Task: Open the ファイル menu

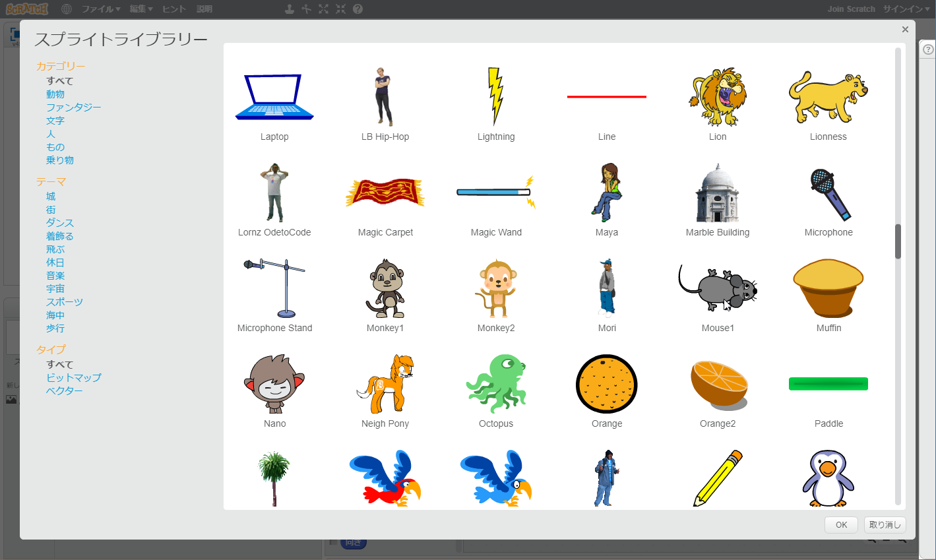Action: pyautogui.click(x=100, y=9)
